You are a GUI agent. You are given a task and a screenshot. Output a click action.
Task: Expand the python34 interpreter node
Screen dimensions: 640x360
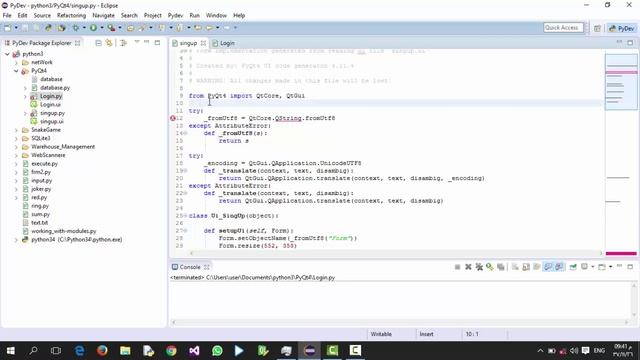16,240
